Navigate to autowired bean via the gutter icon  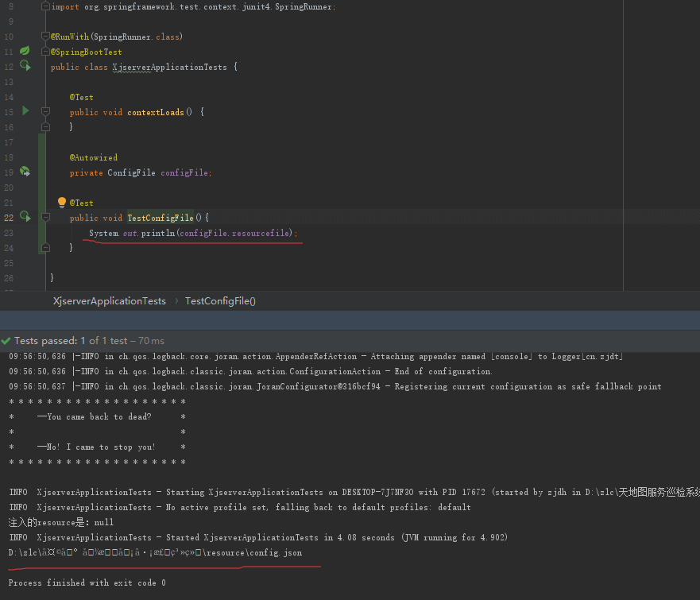25,172
